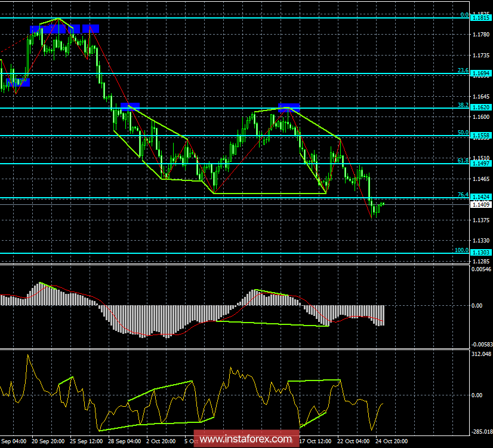Select the 312.048 oscillator scale value
This screenshot has height=448, width=493.
click(x=481, y=354)
